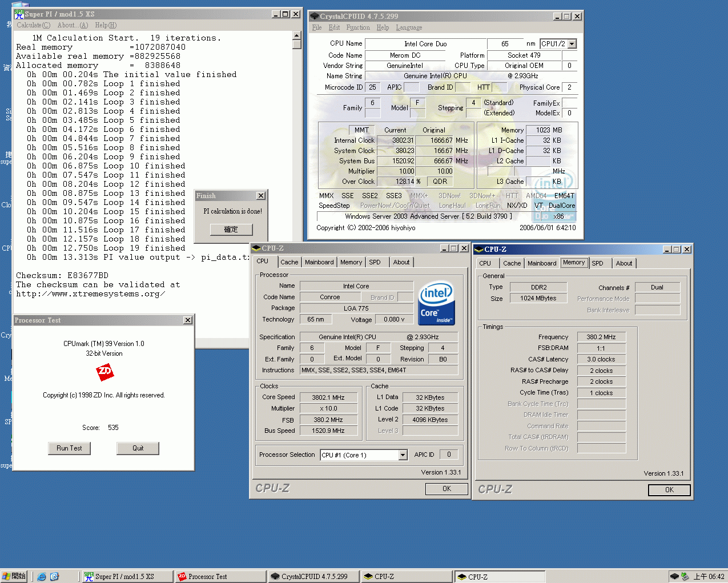
Task: Click the Super PI scrollbar up arrow
Action: click(x=297, y=35)
